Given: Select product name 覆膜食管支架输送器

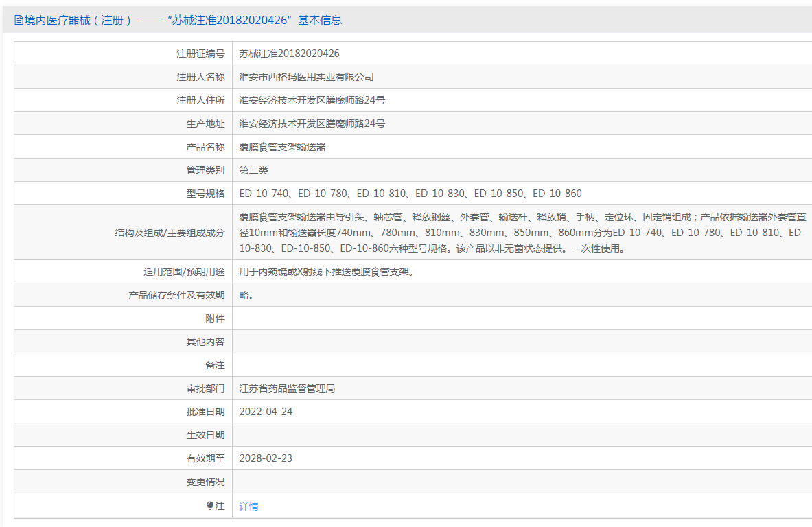Looking at the screenshot, I should [x=282, y=147].
